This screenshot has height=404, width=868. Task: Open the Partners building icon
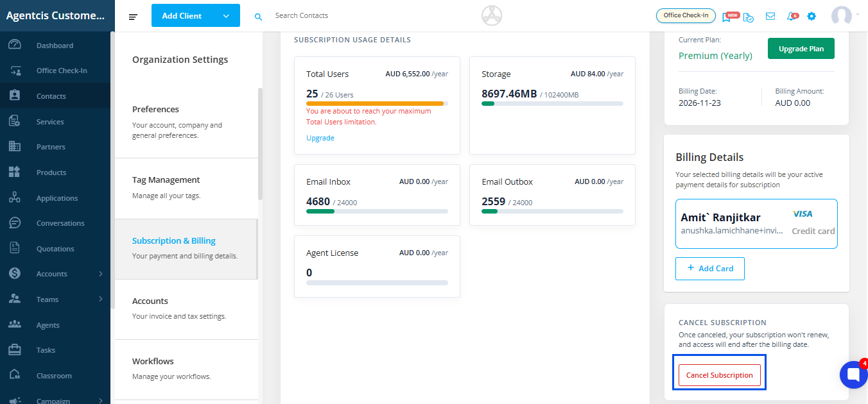(15, 147)
